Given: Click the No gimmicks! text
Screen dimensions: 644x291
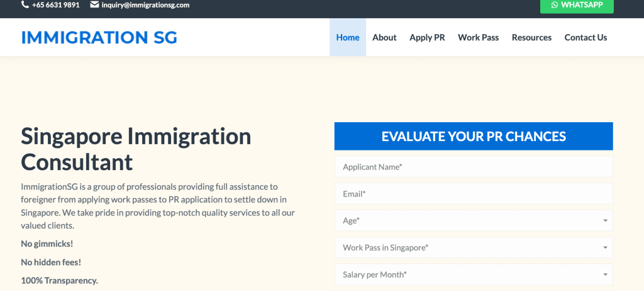Looking at the screenshot, I should (x=47, y=244).
